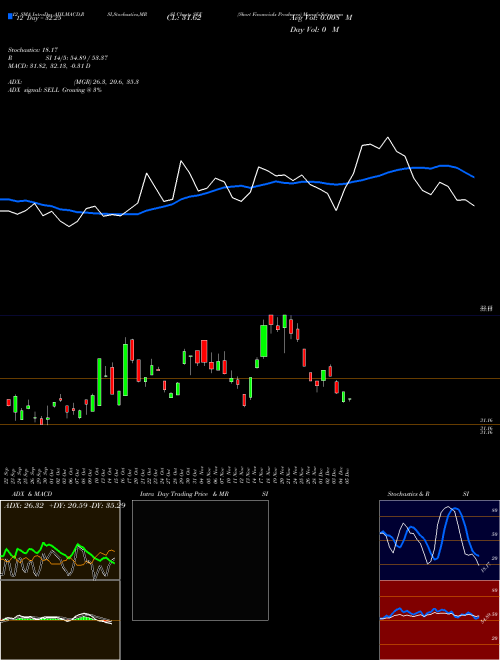Click the top price axis label beside the blue line
Image resolution: width=500 pixels, height=660 pixels.
pyautogui.click(x=486, y=309)
